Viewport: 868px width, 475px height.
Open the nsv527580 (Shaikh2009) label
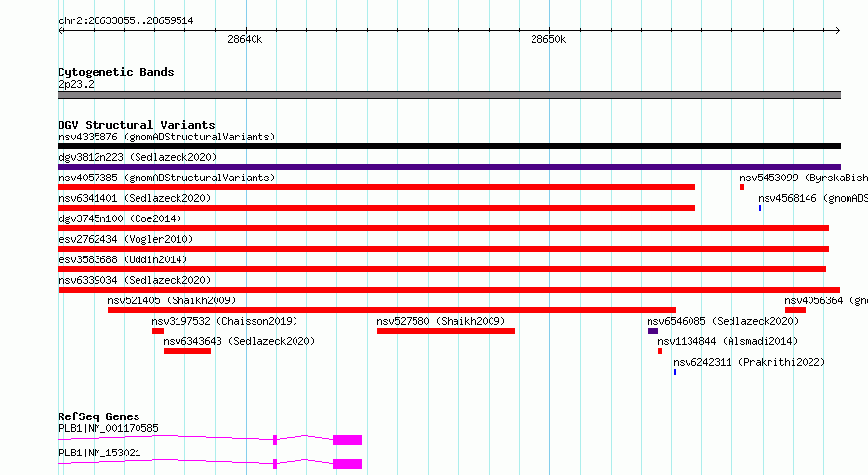(x=441, y=321)
